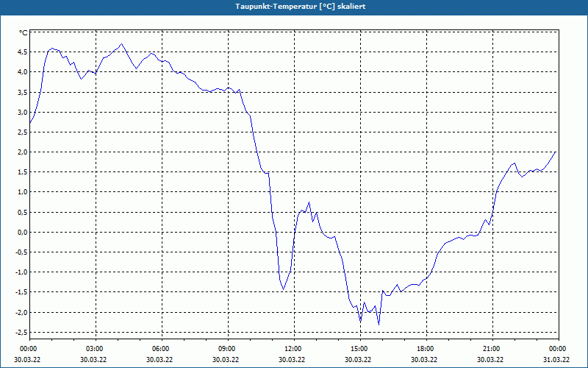
Task: Click the 18:00 time label
Action: [427, 349]
